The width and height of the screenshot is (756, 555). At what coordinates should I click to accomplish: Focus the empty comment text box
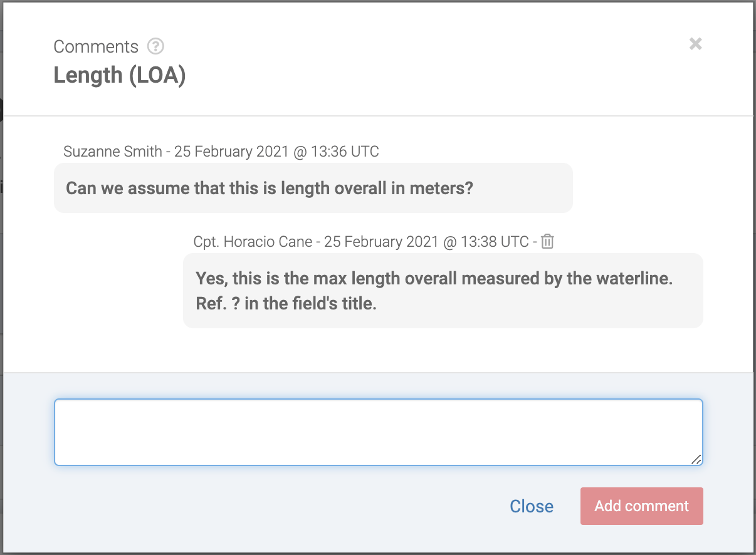[x=378, y=432]
